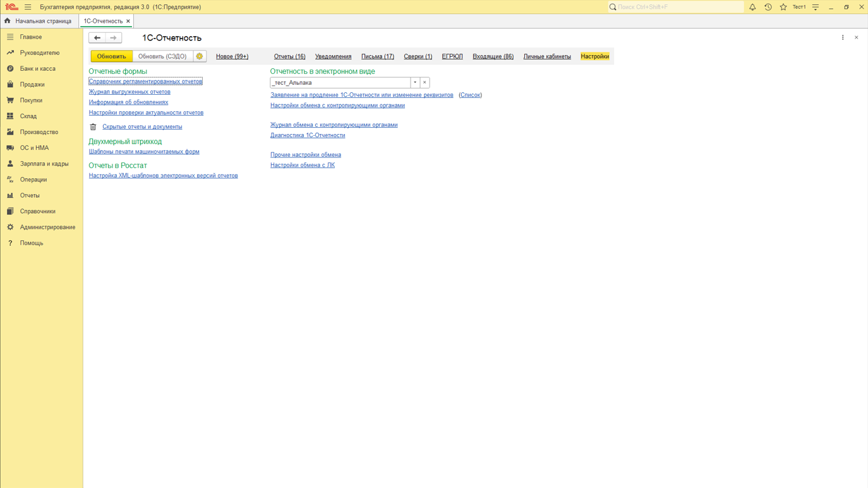The width and height of the screenshot is (868, 488).
Task: Open Настройки обмена с контролирующими органами
Action: 337,106
